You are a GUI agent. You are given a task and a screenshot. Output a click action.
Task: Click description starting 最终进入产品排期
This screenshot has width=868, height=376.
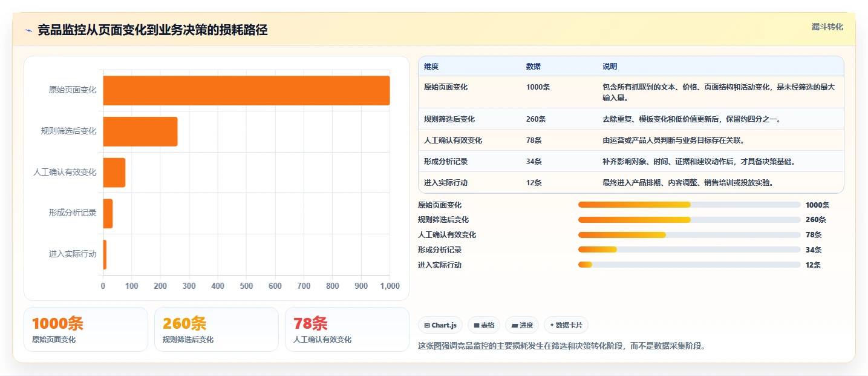[688, 183]
